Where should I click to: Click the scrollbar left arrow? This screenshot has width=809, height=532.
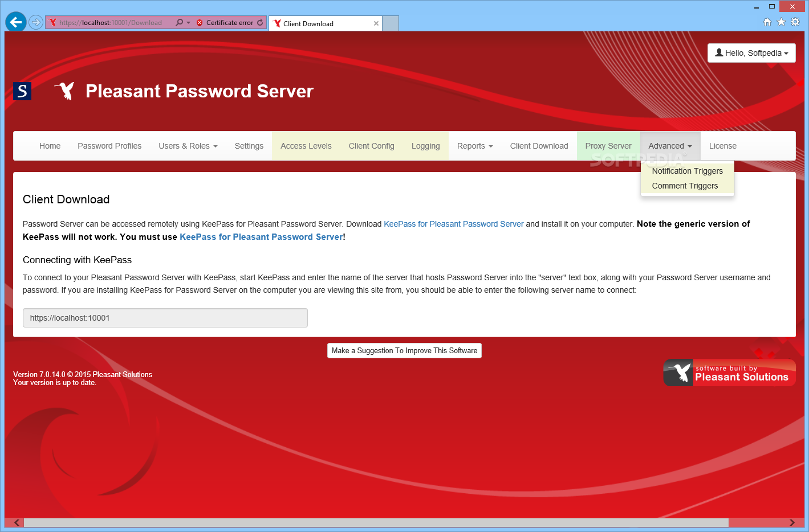point(17,522)
